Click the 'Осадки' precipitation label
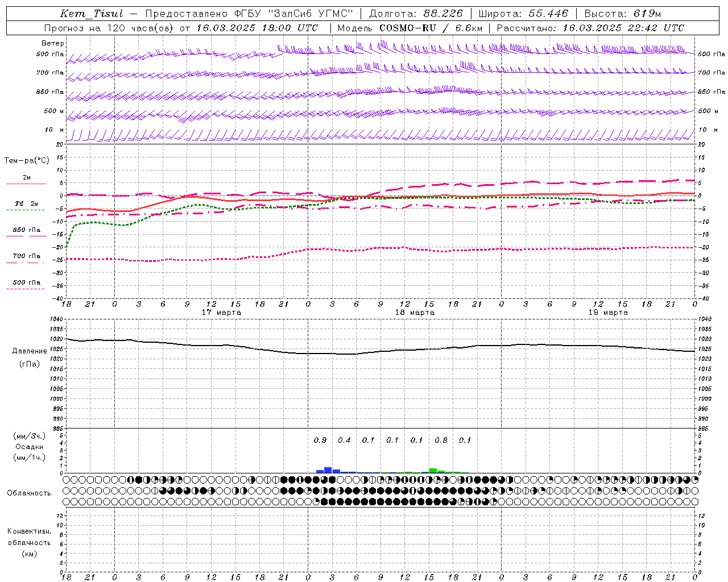The width and height of the screenshot is (728, 582). pos(30,447)
